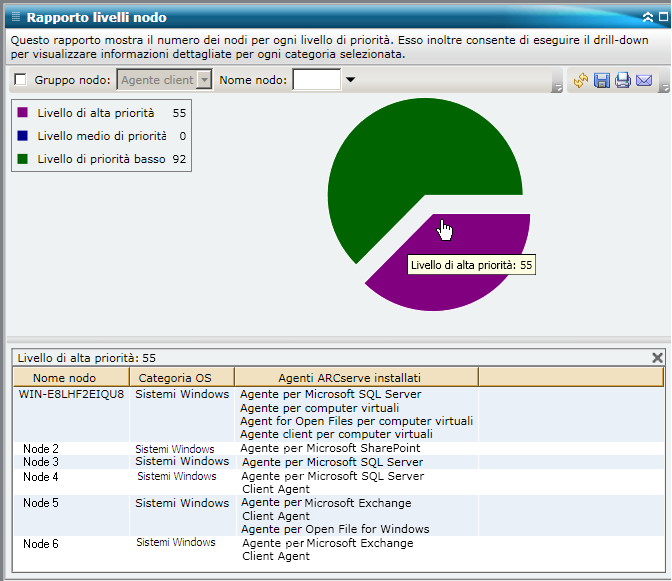Screen dimensions: 672x581
Task: Click the green low priority legend swatch
Action: tap(22, 159)
